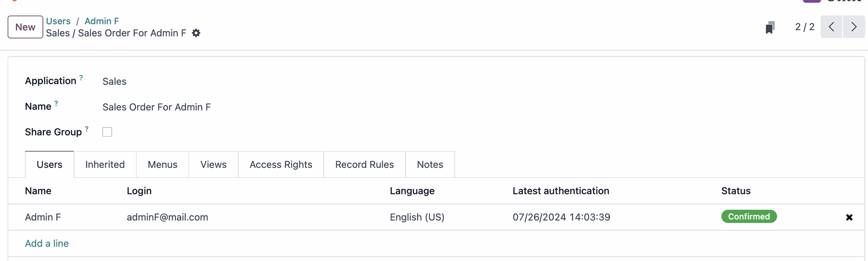
Task: Switch to Record Rules tab
Action: [x=364, y=165]
